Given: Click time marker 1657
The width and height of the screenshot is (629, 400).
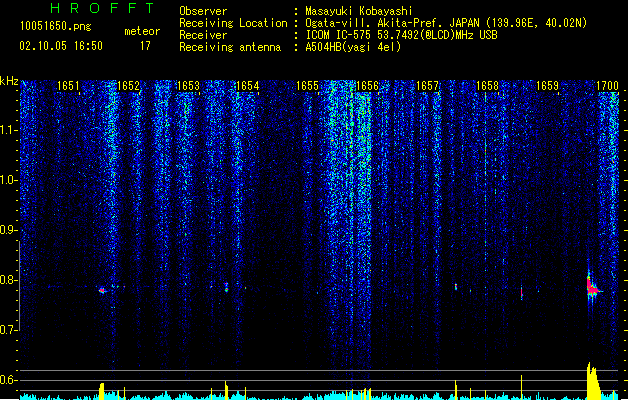Looking at the screenshot, I should pyautogui.click(x=427, y=86).
